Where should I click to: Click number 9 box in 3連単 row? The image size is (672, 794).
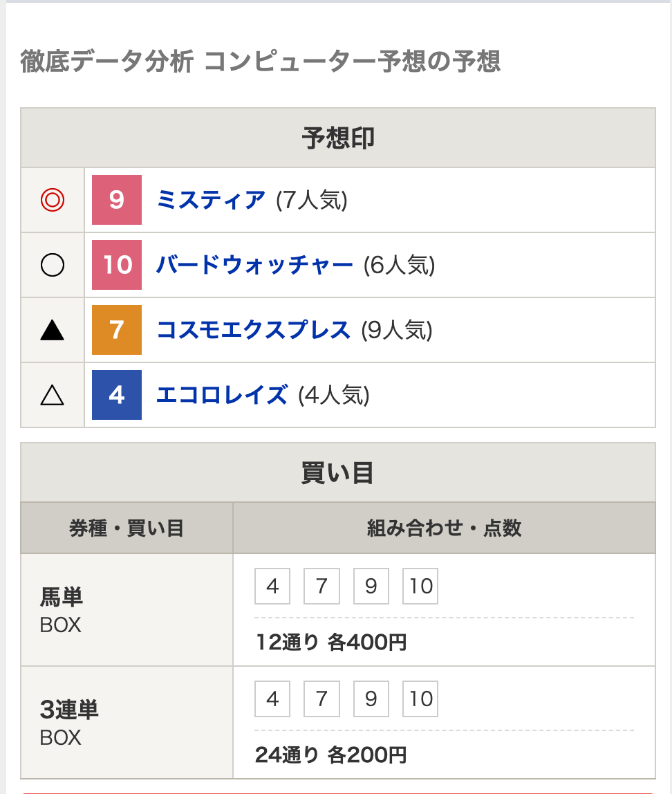click(371, 699)
